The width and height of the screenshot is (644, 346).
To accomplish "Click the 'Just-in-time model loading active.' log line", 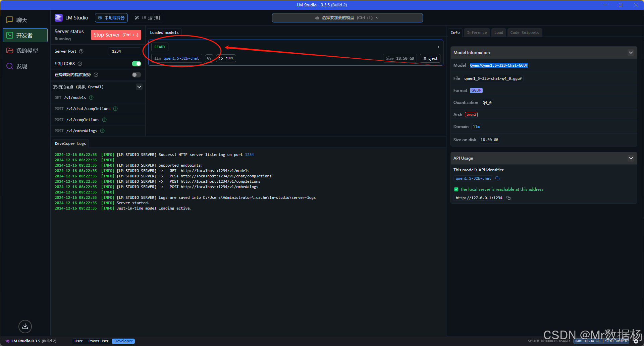I will point(154,208).
